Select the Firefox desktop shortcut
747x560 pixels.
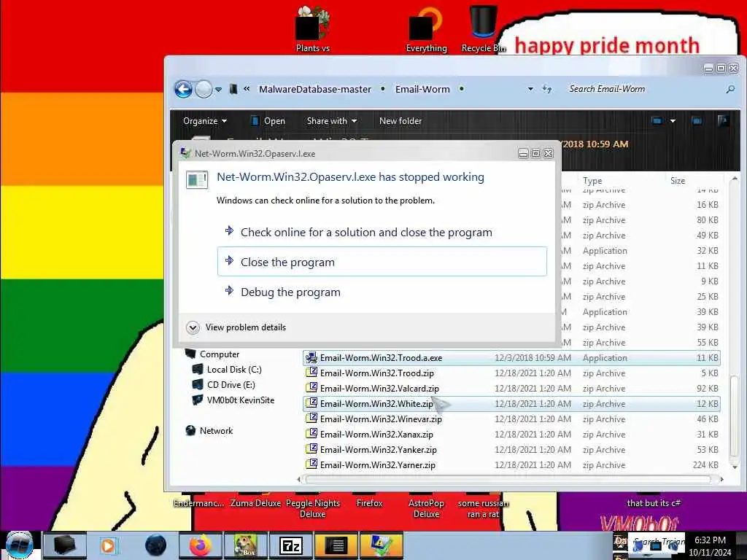pos(369,503)
